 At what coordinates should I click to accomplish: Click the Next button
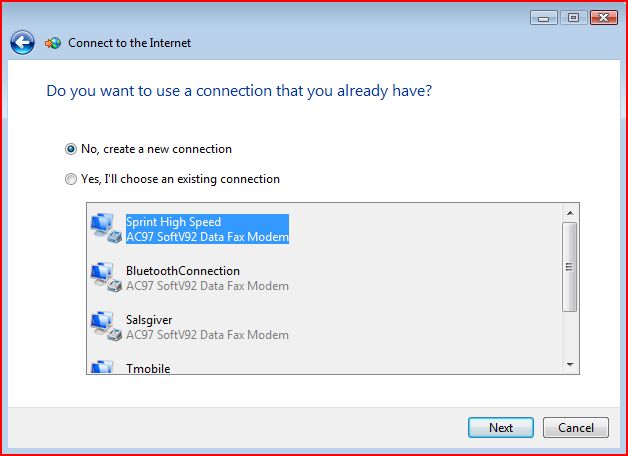501,428
